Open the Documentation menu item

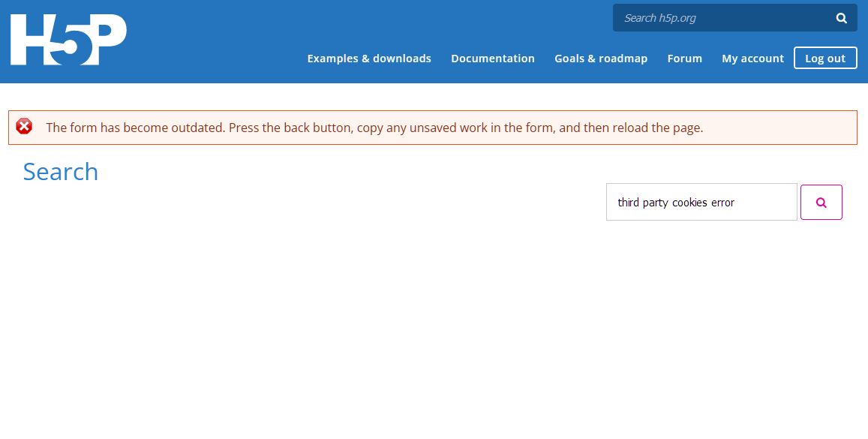pyautogui.click(x=493, y=58)
